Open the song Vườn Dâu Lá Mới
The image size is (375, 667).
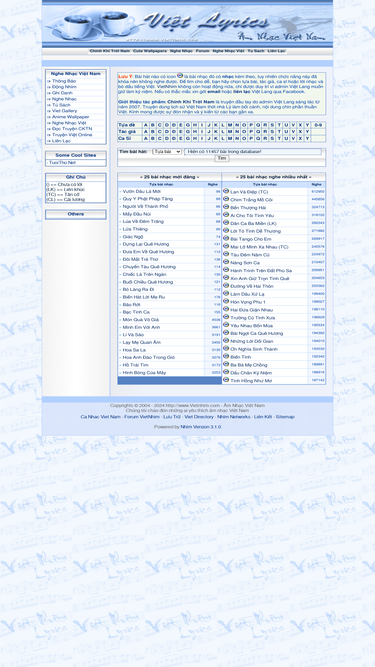click(x=142, y=191)
